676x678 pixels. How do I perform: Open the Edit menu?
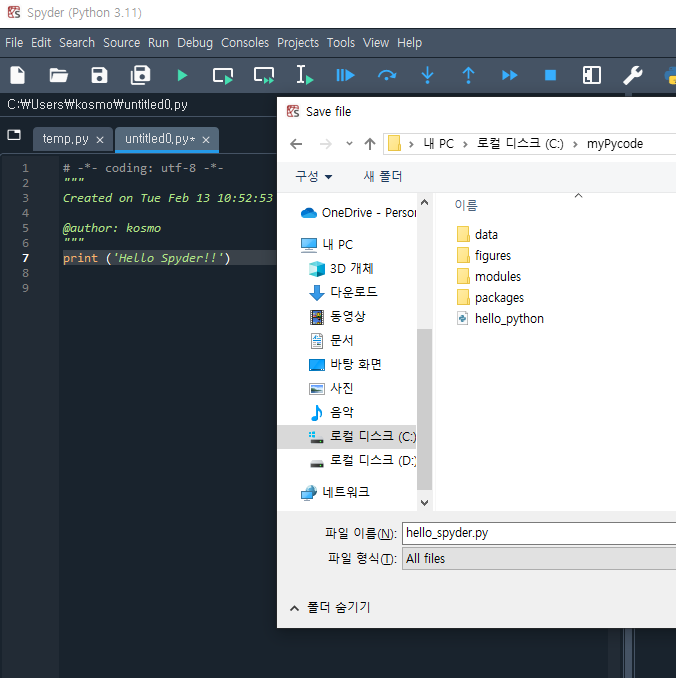(41, 43)
